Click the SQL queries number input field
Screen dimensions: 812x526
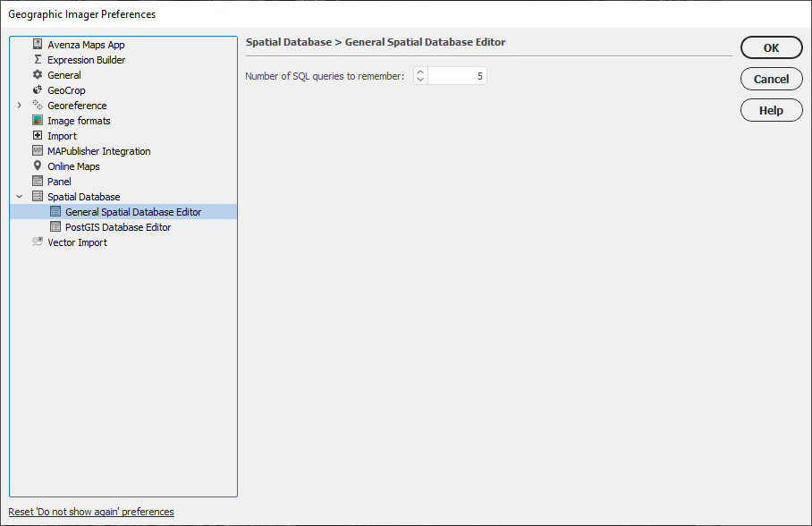click(x=457, y=76)
